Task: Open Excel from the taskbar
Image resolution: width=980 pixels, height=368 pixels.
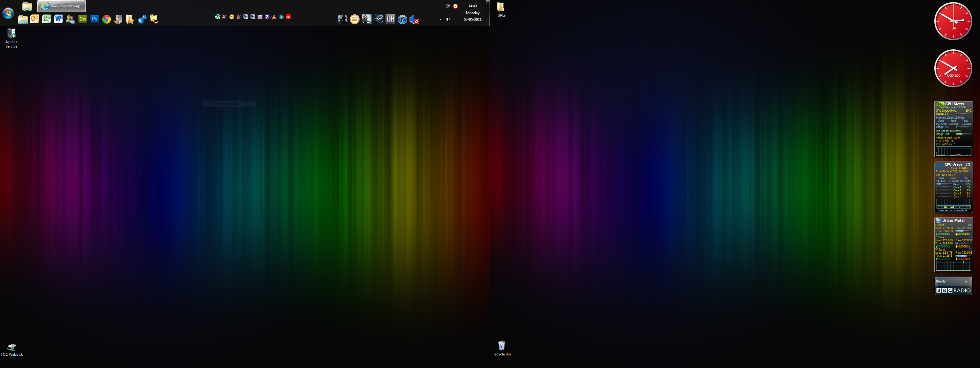Action: (47, 19)
